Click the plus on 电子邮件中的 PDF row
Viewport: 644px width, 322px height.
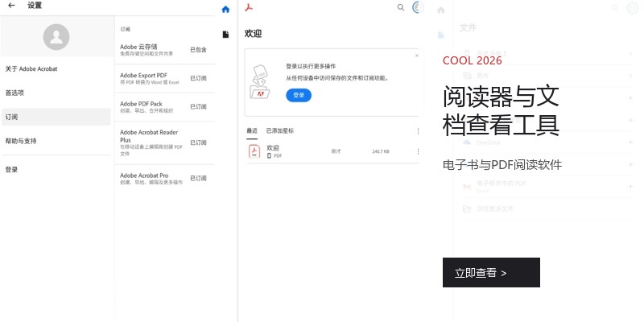pos(631,187)
